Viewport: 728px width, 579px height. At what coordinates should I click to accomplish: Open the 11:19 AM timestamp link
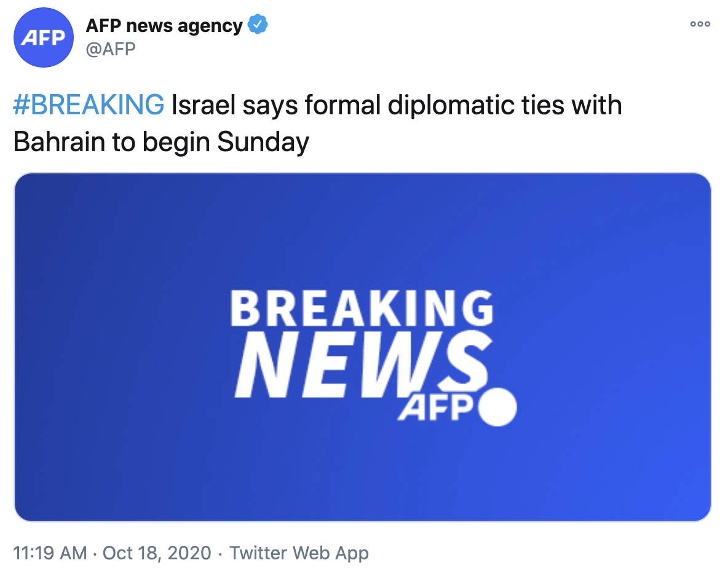tap(50, 553)
